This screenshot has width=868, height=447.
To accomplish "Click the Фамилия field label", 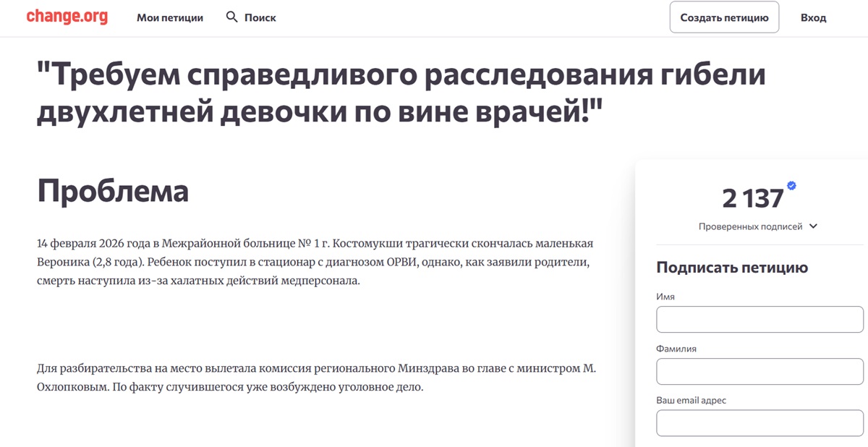I will [x=676, y=349].
